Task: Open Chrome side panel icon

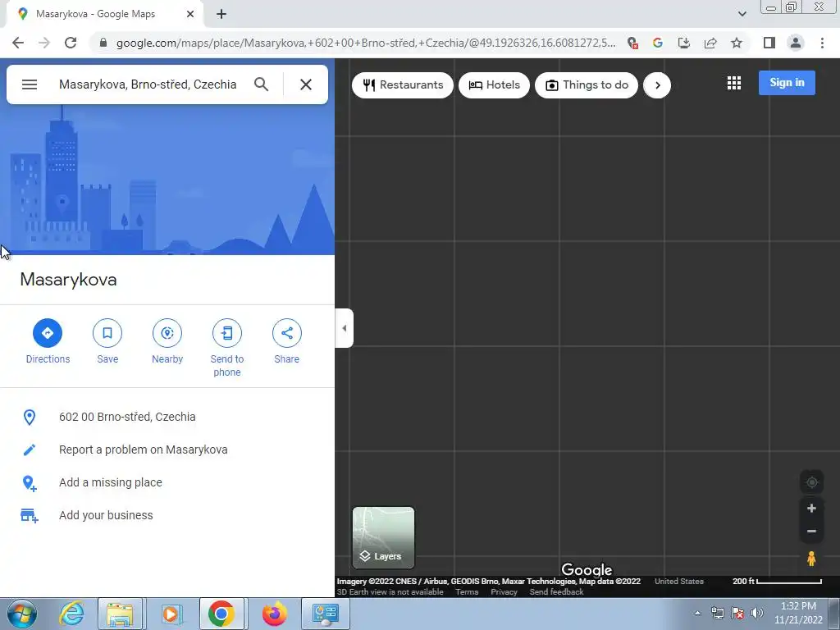Action: 769,43
